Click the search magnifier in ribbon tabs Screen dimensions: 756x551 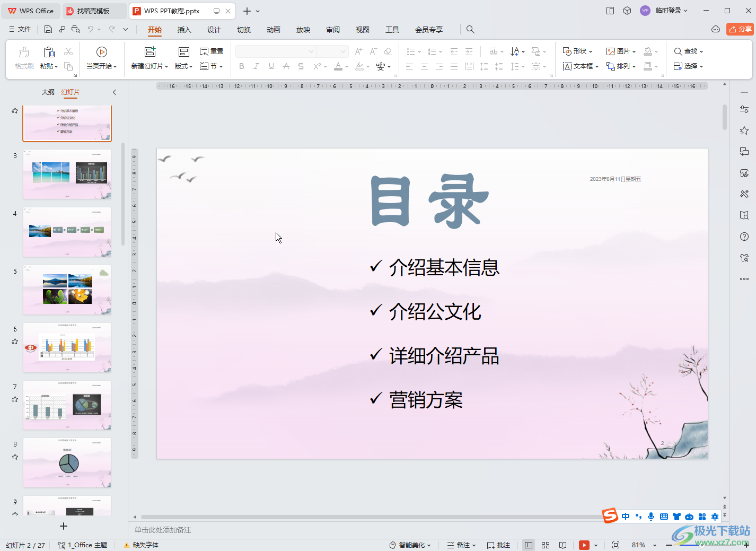pos(470,30)
